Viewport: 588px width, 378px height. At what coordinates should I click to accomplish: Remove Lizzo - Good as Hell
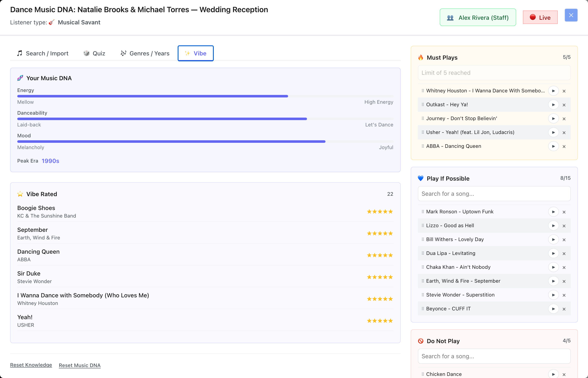click(564, 226)
